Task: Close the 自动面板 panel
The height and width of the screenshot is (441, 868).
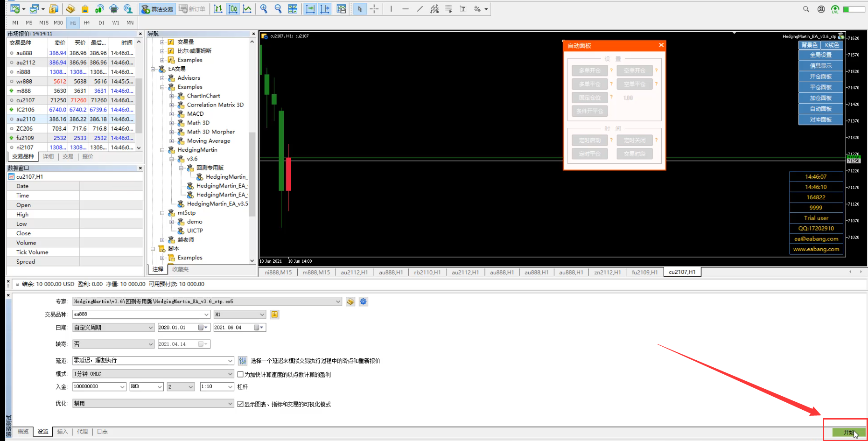Action: coord(661,45)
